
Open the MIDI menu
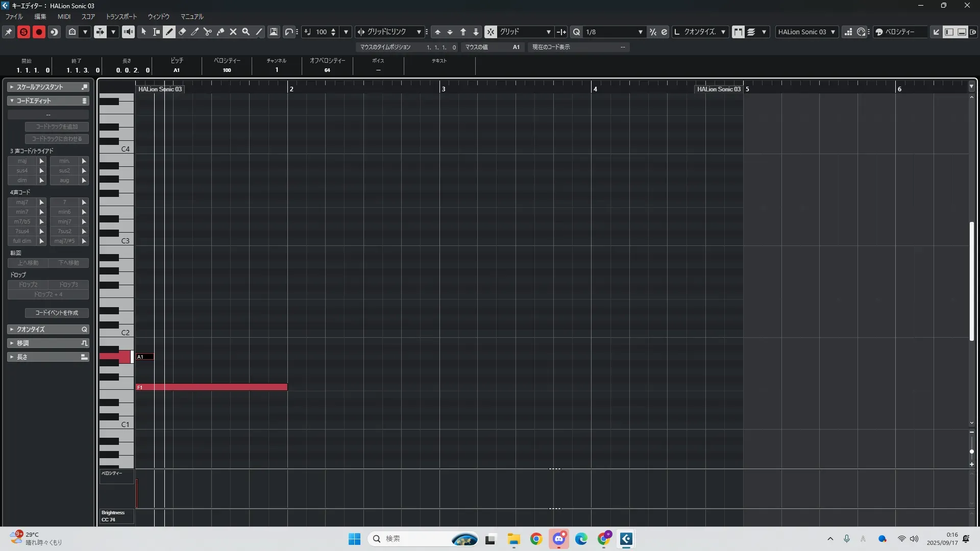coord(64,16)
